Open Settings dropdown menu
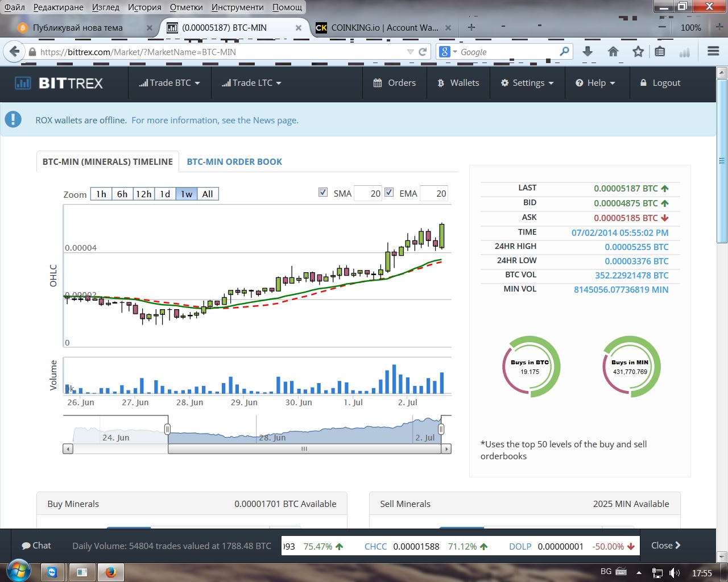This screenshot has width=728, height=582. tap(527, 83)
